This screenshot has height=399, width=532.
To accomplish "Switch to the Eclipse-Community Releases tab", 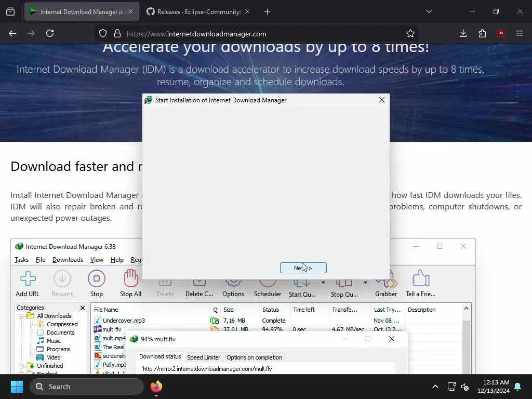I will (x=198, y=12).
